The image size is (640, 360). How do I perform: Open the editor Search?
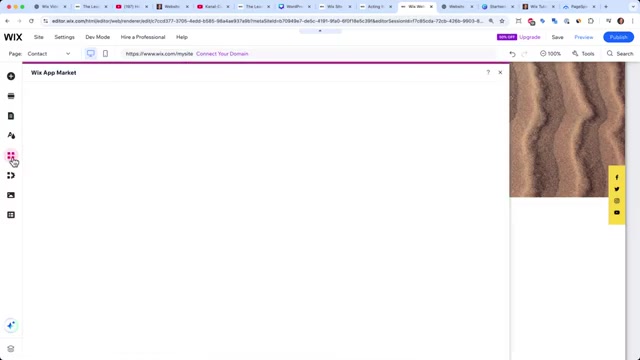tap(620, 53)
